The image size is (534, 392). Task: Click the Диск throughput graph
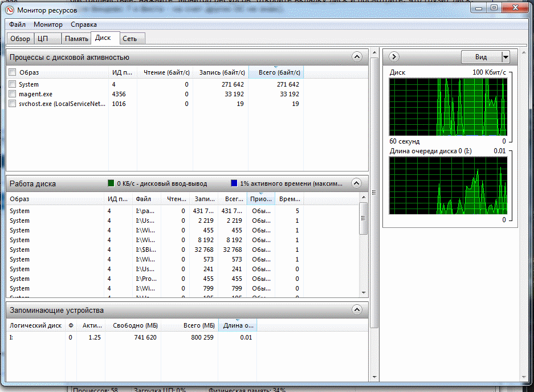(448, 107)
